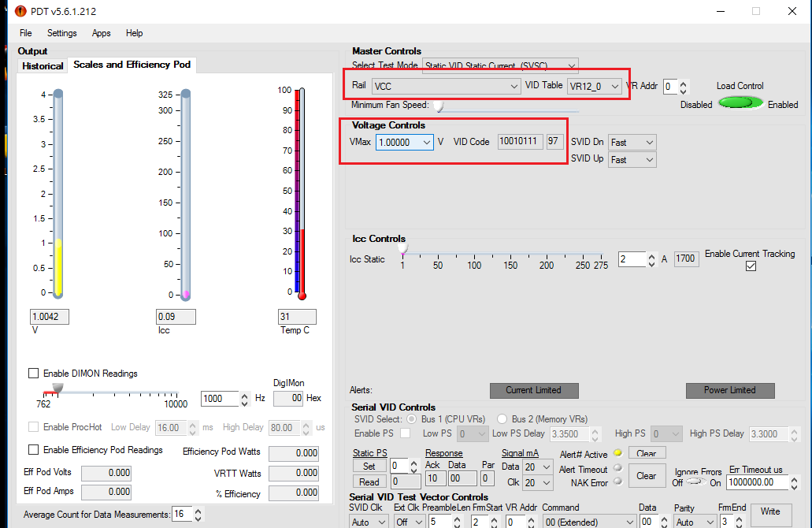The width and height of the screenshot is (812, 528).
Task: Click the Icc Static slider thumb
Action: (x=403, y=249)
